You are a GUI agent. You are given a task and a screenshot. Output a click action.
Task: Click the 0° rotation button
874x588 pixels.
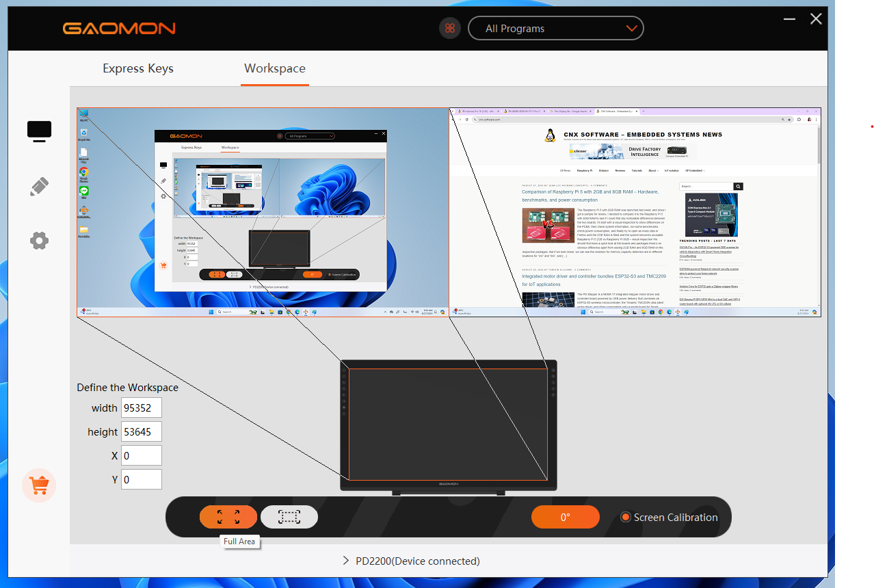click(566, 517)
